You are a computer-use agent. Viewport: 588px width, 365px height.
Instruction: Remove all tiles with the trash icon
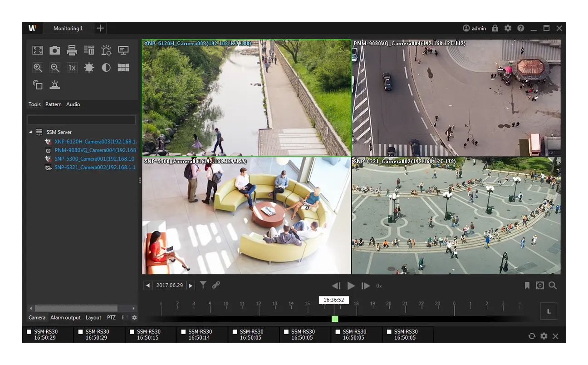pyautogui.click(x=89, y=50)
